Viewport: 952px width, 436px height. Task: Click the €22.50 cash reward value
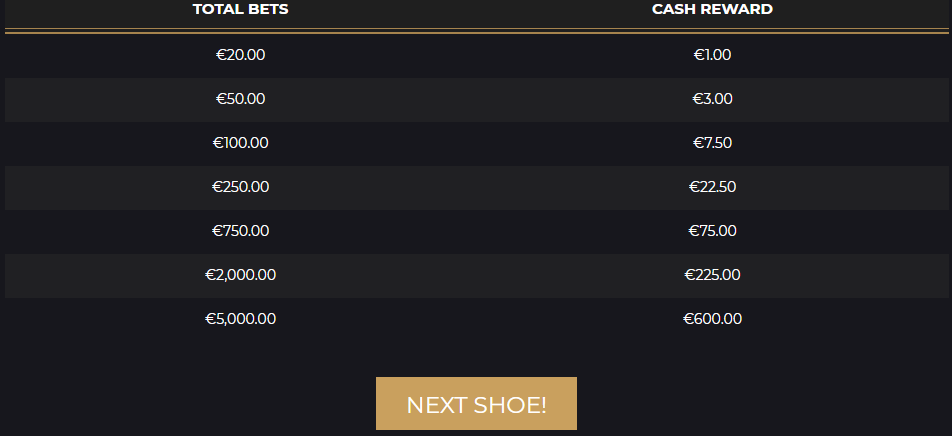click(x=712, y=187)
